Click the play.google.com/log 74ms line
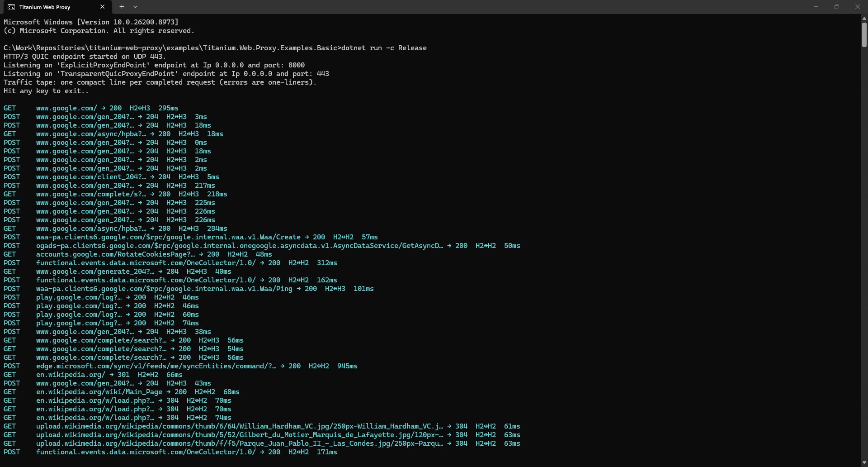 click(101, 323)
